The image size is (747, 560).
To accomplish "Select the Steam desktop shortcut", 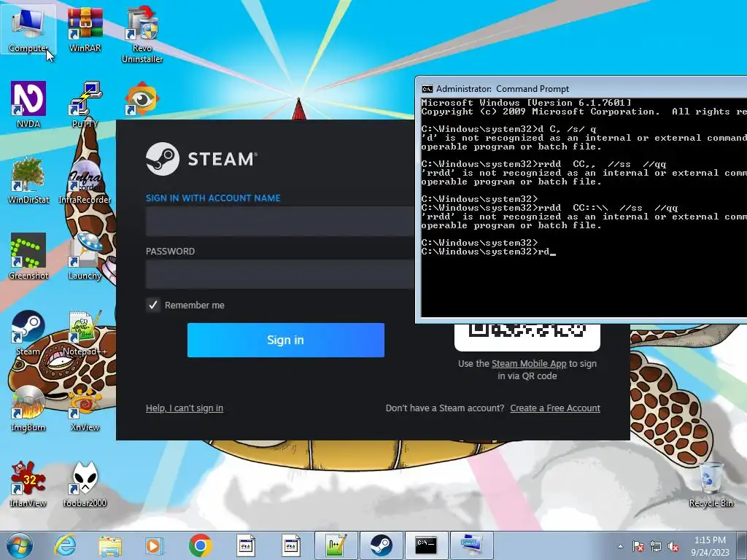I will click(28, 332).
